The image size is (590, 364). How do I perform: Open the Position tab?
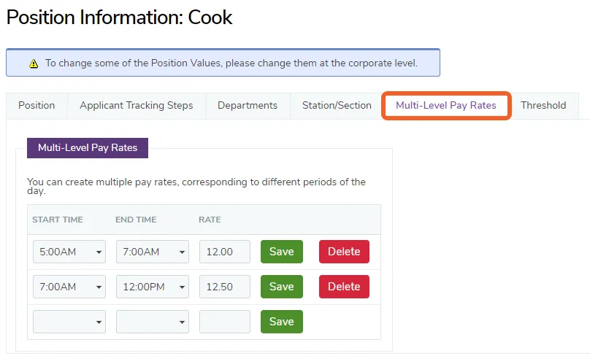coord(37,105)
